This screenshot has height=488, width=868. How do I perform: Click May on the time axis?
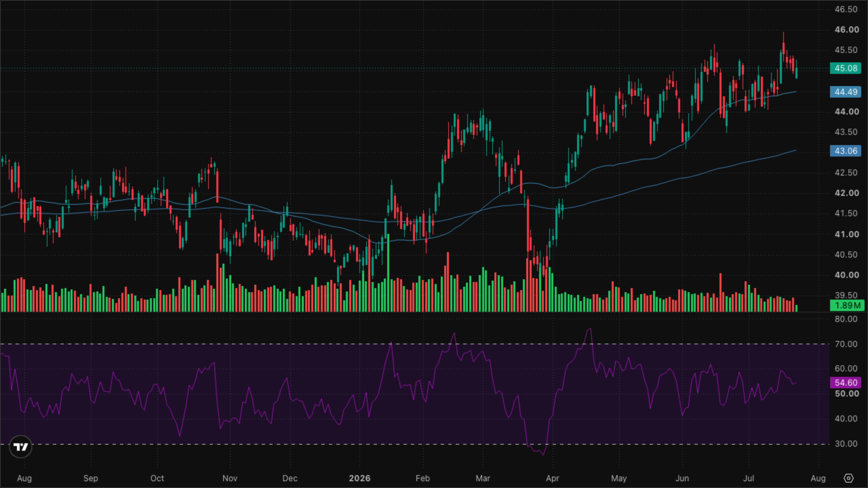click(619, 478)
